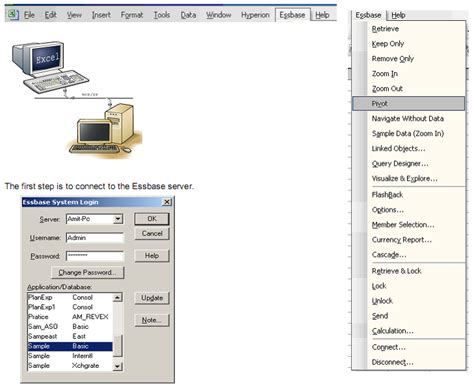Open the Edit menu
The image size is (474, 388).
[50, 15]
